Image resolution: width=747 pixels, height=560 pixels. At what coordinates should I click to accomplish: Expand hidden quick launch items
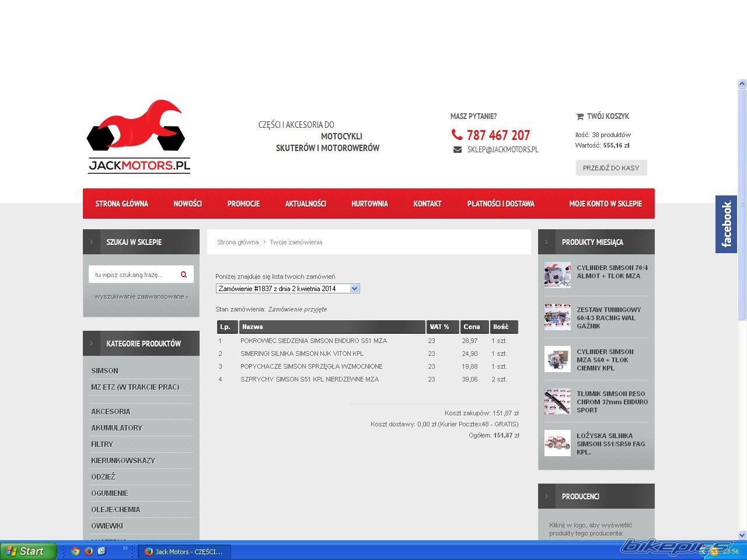(125, 549)
